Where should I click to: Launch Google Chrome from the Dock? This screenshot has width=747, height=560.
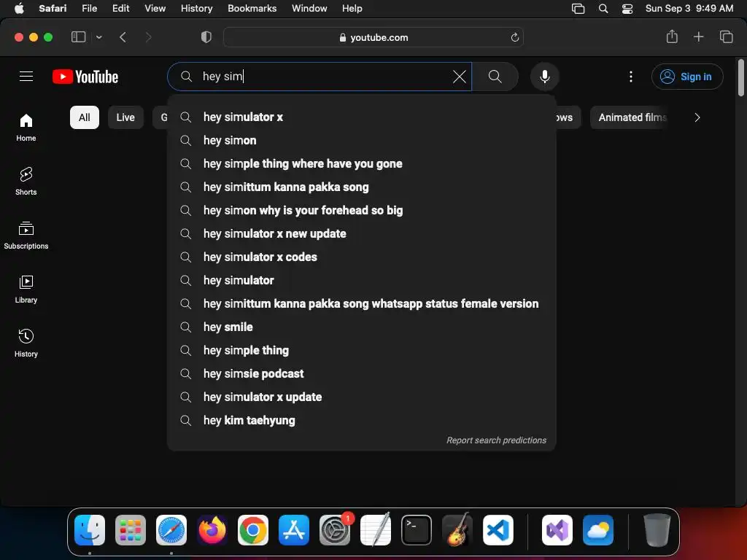point(253,530)
